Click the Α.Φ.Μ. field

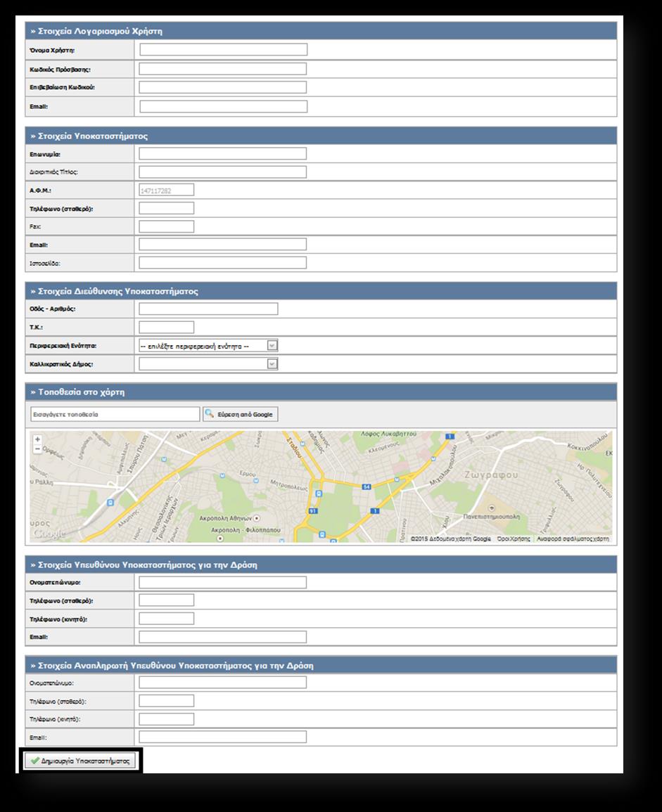point(167,190)
